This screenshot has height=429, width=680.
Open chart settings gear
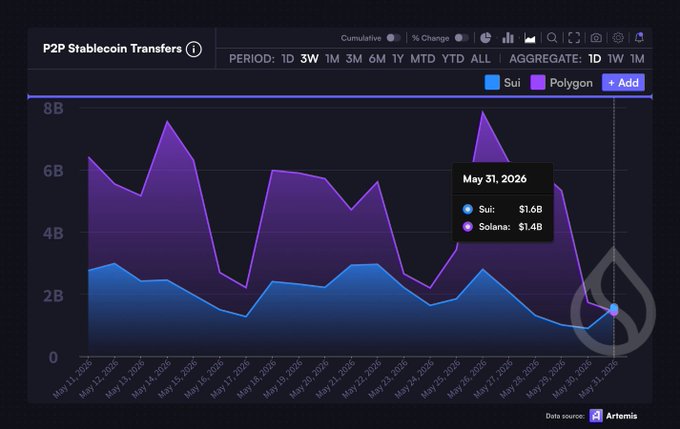pyautogui.click(x=618, y=38)
